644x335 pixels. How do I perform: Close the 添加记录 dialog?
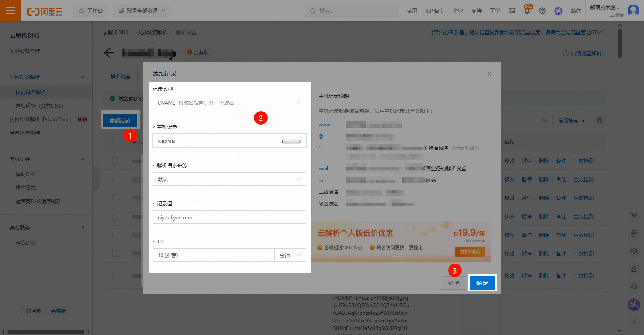coord(490,74)
